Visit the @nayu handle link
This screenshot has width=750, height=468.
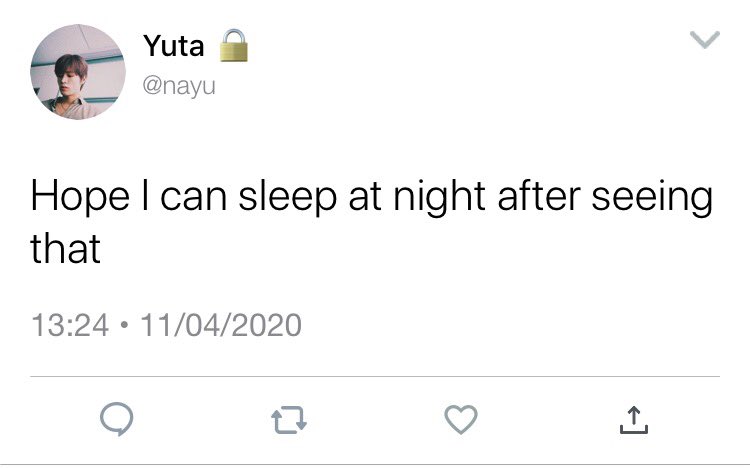[179, 87]
